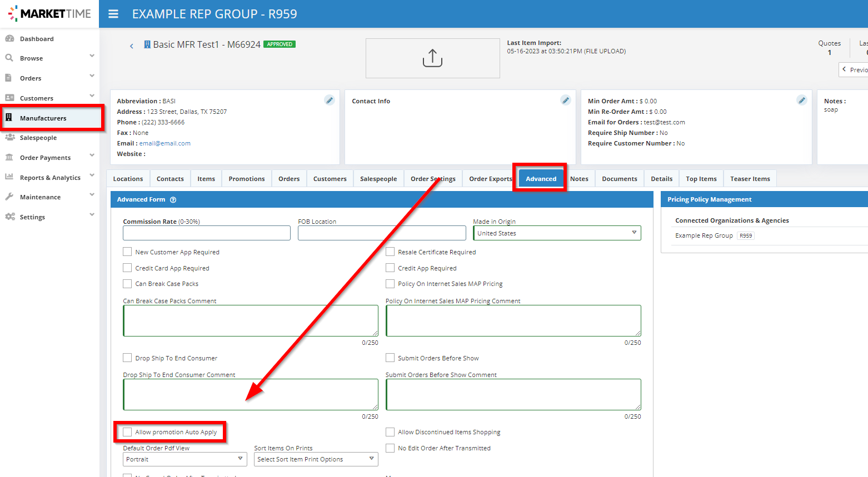Image resolution: width=868 pixels, height=477 pixels.
Task: Expand the Reports & Analytics menu
Action: click(92, 175)
